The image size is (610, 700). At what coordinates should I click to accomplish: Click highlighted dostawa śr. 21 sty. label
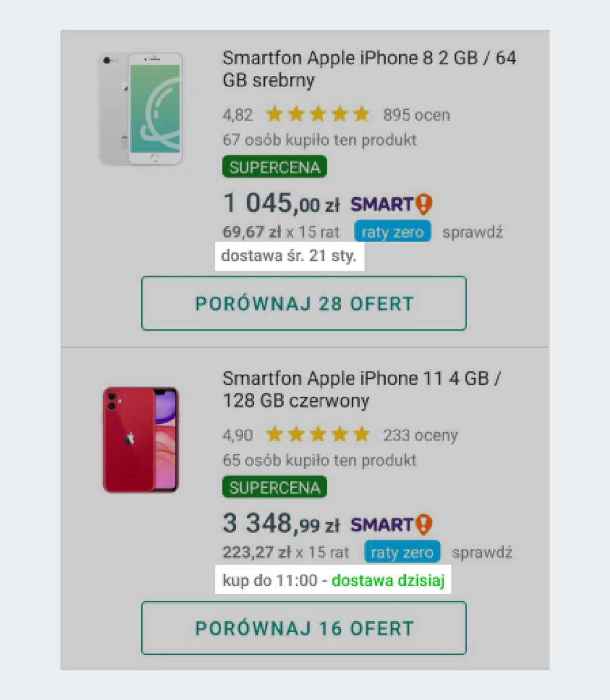pos(288,256)
